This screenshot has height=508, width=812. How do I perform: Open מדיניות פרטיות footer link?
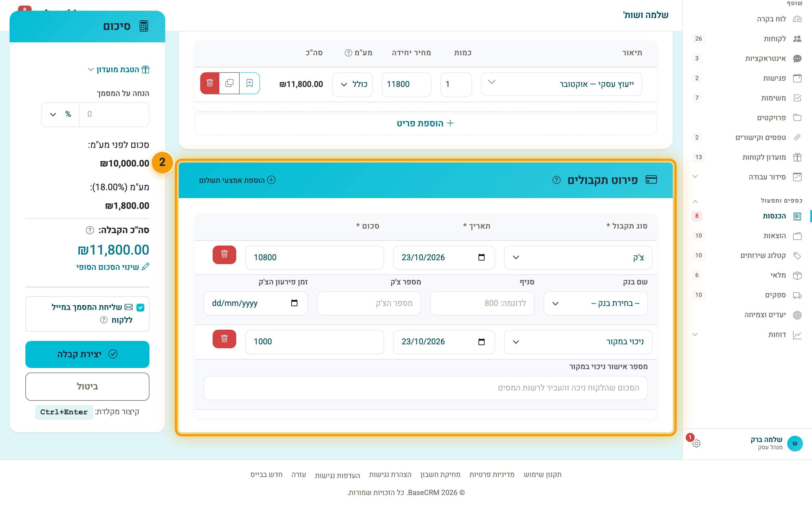491,474
